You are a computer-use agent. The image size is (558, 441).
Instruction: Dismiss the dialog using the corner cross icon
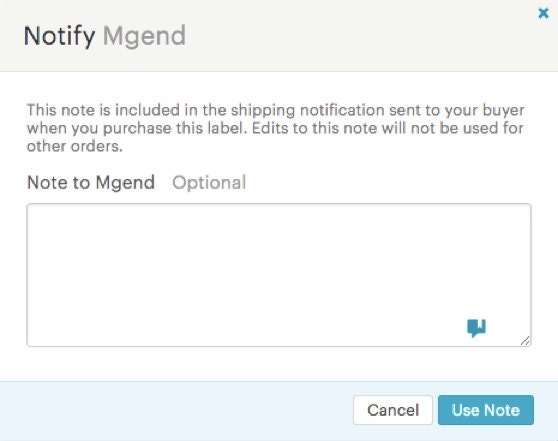pyautogui.click(x=543, y=13)
